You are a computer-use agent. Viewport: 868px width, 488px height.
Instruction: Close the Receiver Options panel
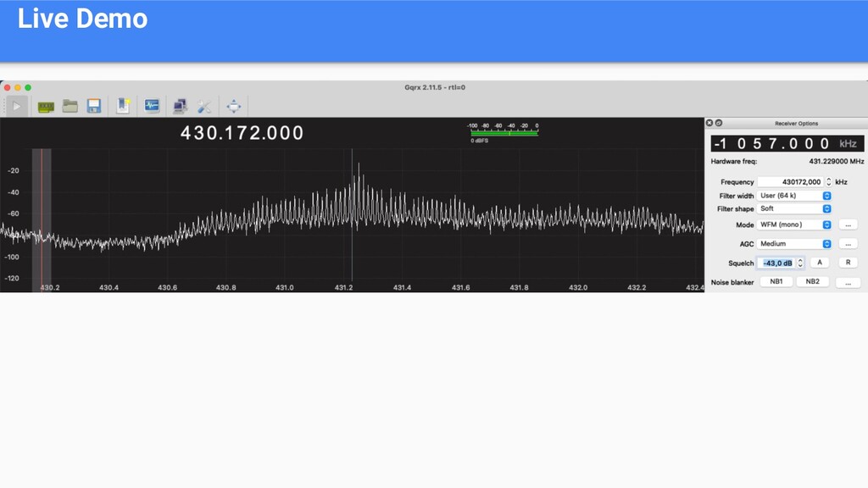point(709,123)
